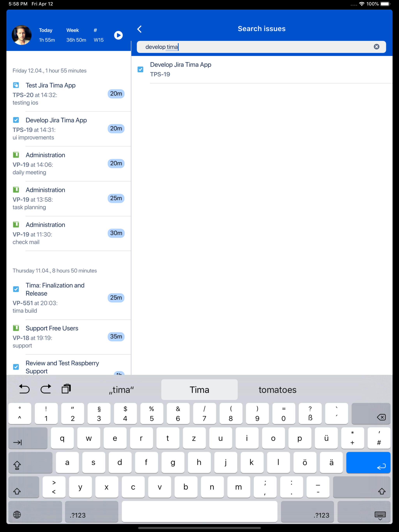Tap the 30m badge for check mail
399x532 pixels.
[116, 233]
